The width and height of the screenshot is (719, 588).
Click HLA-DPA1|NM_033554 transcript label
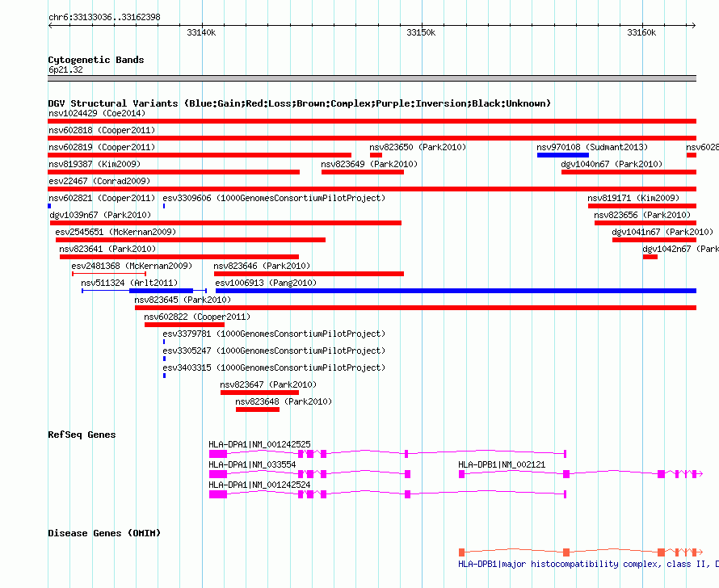click(252, 464)
